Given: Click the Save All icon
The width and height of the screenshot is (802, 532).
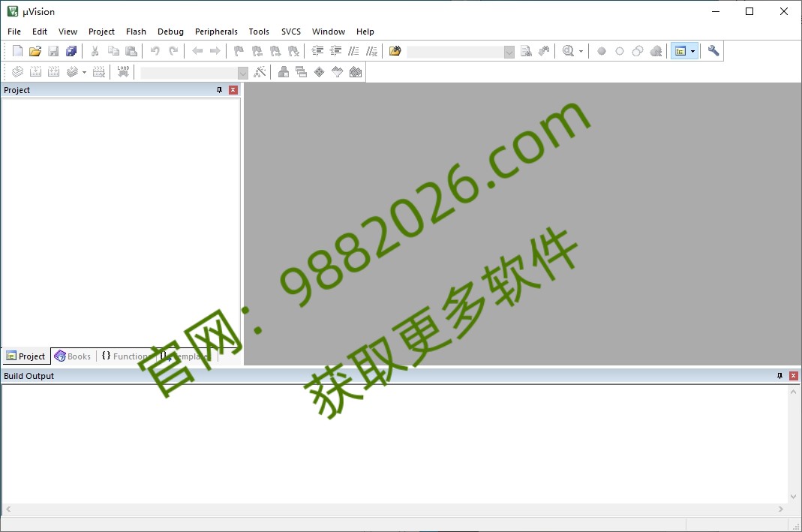Looking at the screenshot, I should coord(71,51).
